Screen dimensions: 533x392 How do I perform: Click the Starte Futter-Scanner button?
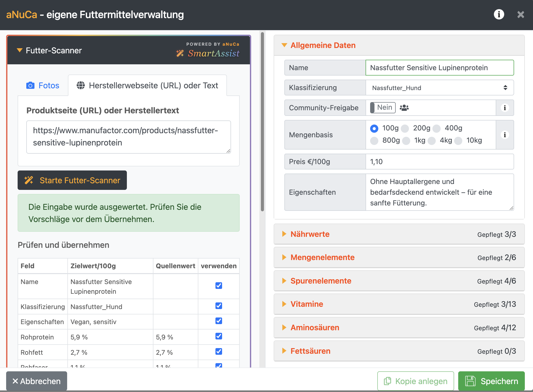coord(72,180)
